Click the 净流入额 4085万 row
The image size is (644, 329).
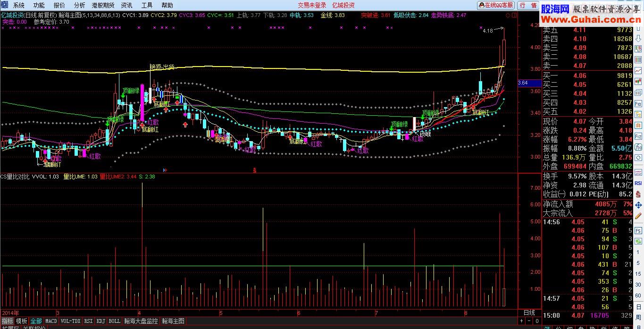[x=587, y=204]
